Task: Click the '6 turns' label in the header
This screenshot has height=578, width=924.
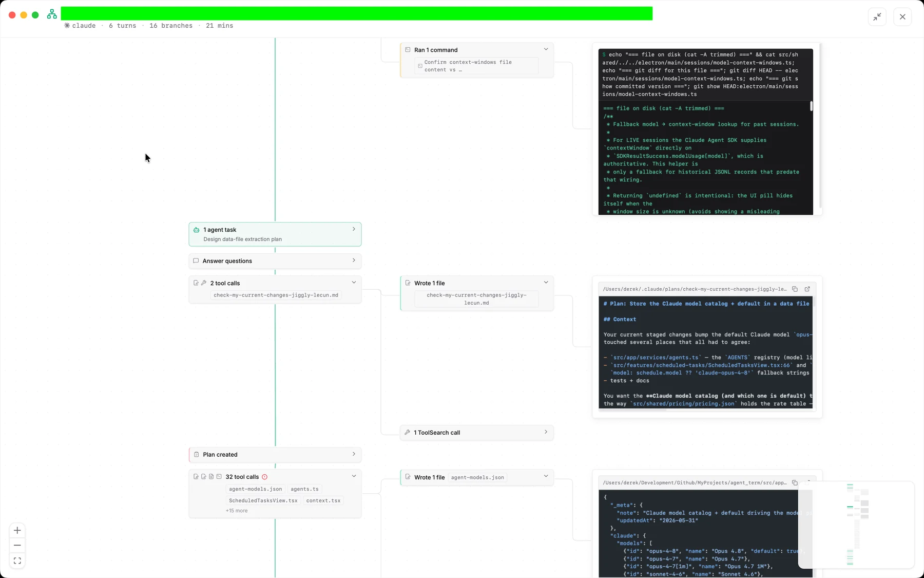Action: coord(122,26)
